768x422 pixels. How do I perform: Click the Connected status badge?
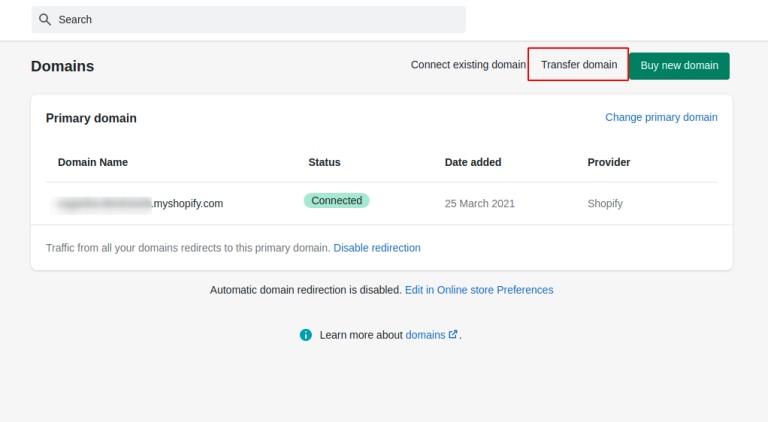click(x=336, y=201)
